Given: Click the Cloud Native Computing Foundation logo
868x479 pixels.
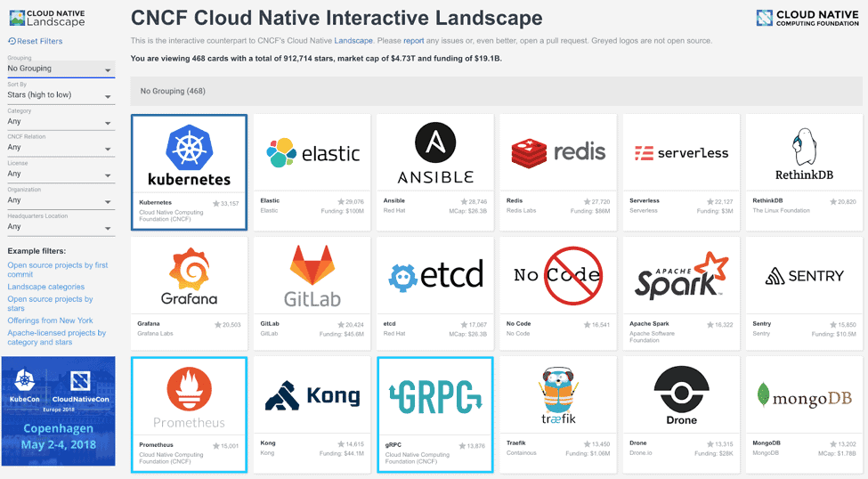Looking at the screenshot, I should (x=807, y=18).
